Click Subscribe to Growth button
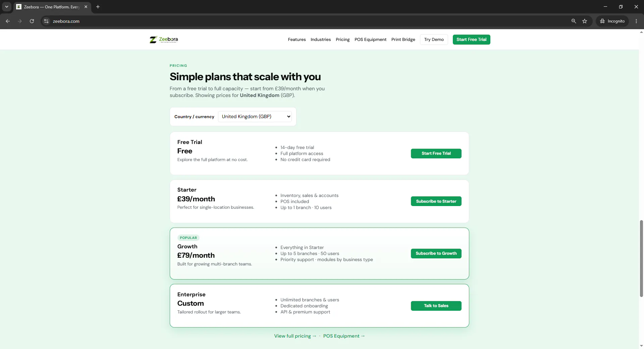This screenshot has width=644, height=349. point(436,253)
